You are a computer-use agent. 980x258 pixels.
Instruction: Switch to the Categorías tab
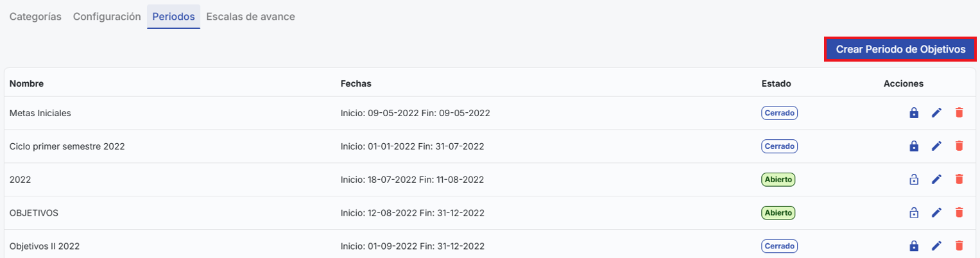click(x=35, y=17)
